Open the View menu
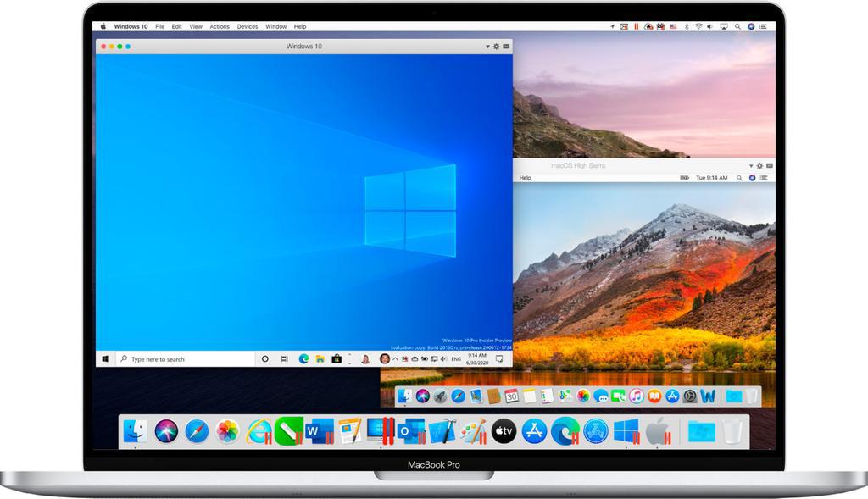868x499 pixels. coord(196,26)
